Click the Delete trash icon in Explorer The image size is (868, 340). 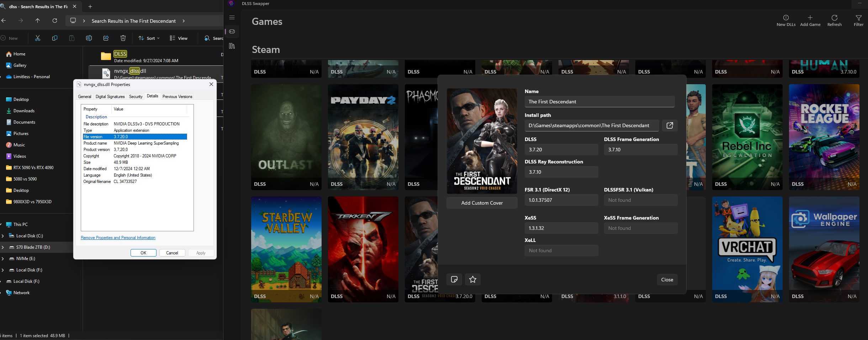123,38
